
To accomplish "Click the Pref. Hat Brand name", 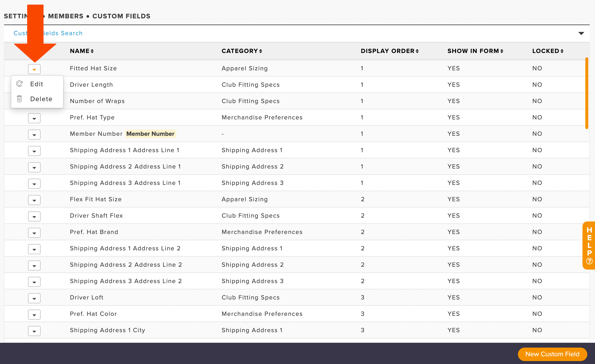I will pos(94,232).
